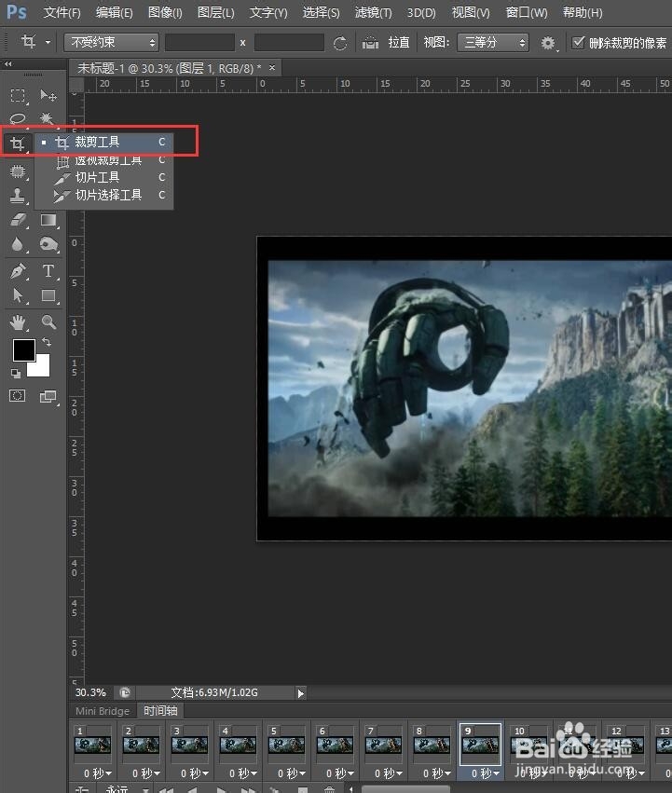Open crop settings gear icon

[548, 43]
